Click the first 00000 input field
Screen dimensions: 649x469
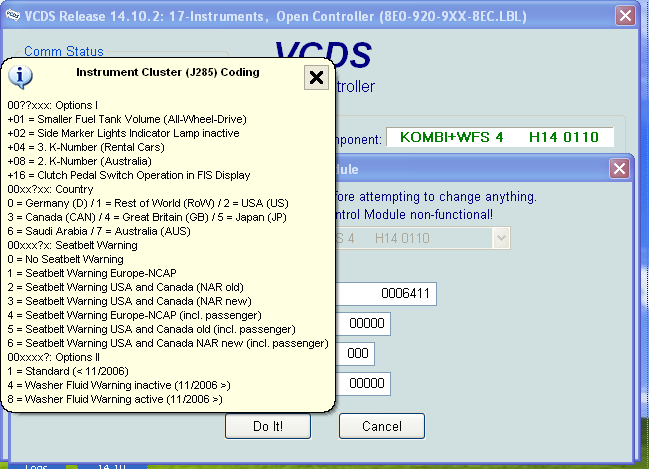point(363,323)
